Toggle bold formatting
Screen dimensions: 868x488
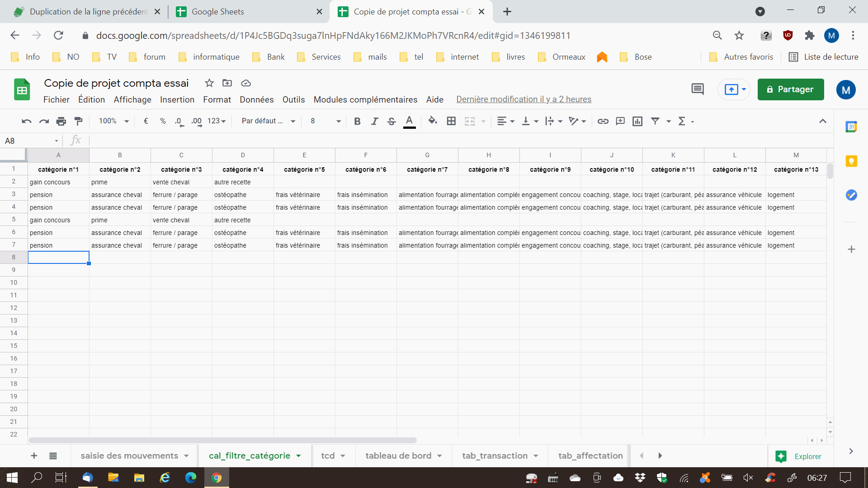pos(357,121)
